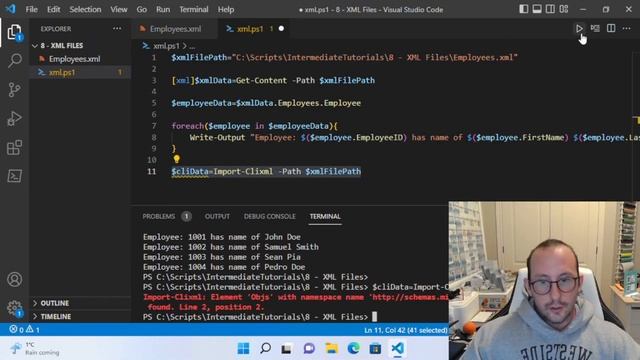Click the Visual Studio Code taskbar icon
This screenshot has width=640, height=360.
coord(397,348)
